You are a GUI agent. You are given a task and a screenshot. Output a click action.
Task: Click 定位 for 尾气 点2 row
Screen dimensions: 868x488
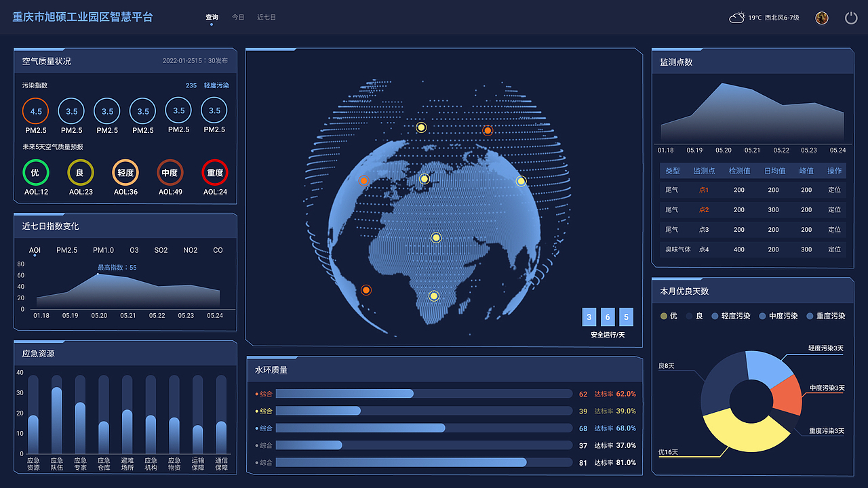(x=835, y=210)
